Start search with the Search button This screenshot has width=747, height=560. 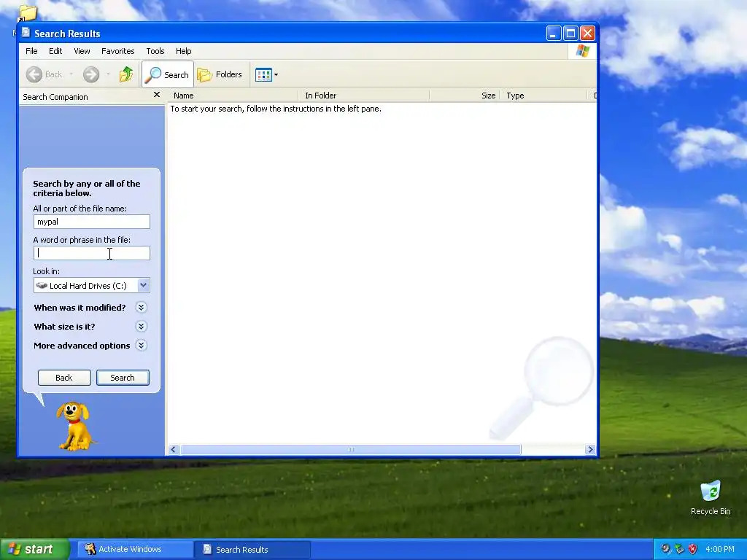click(x=123, y=378)
